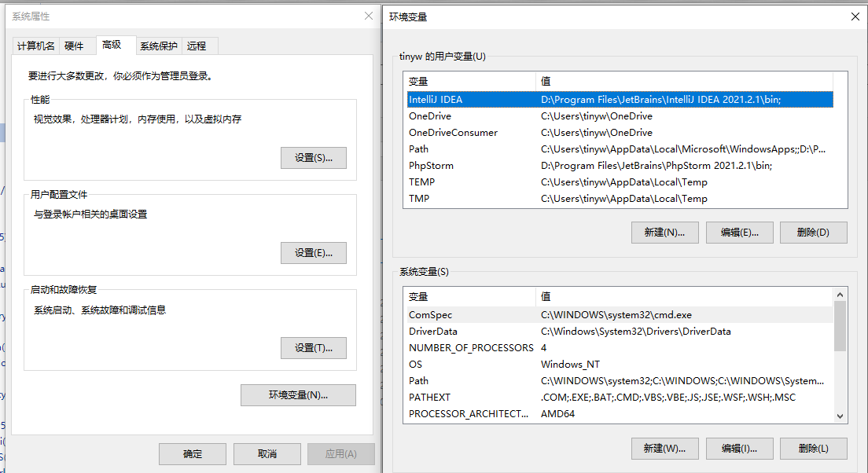Click the 环境变量(N) button
The width and height of the screenshot is (868, 473).
click(297, 395)
